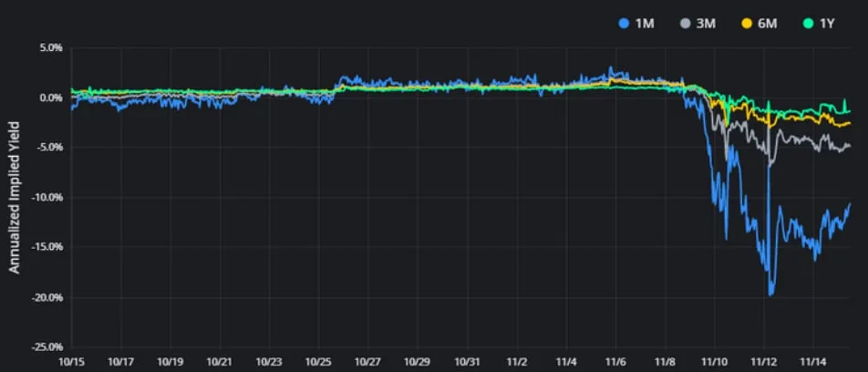Click the 10/17 date label

pos(120,363)
